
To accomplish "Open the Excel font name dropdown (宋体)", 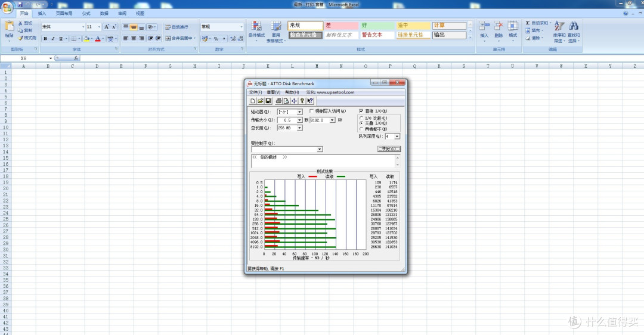I will click(x=83, y=27).
